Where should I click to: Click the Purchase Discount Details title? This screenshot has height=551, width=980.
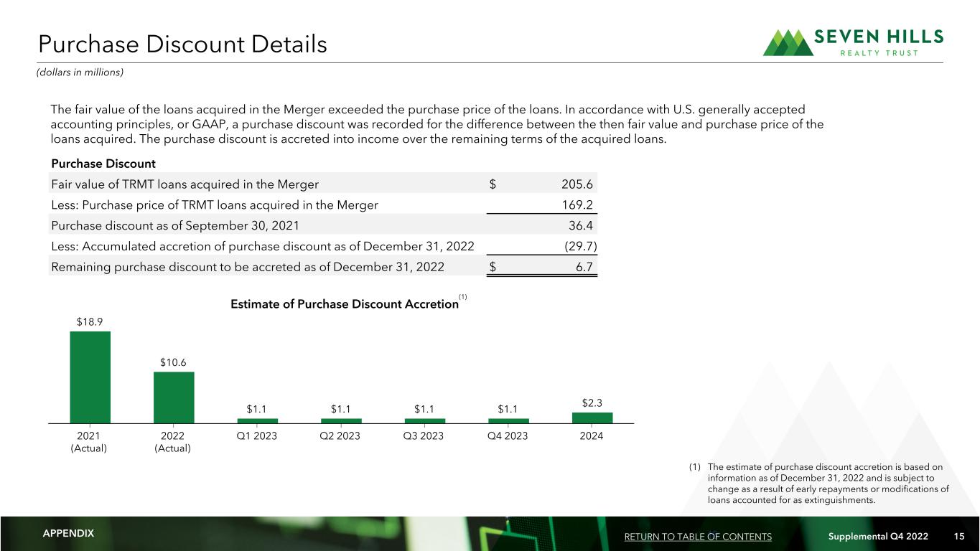(x=182, y=44)
